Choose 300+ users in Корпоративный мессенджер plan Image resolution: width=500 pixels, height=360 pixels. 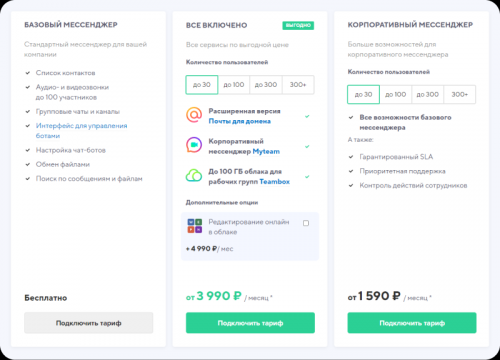pos(460,94)
